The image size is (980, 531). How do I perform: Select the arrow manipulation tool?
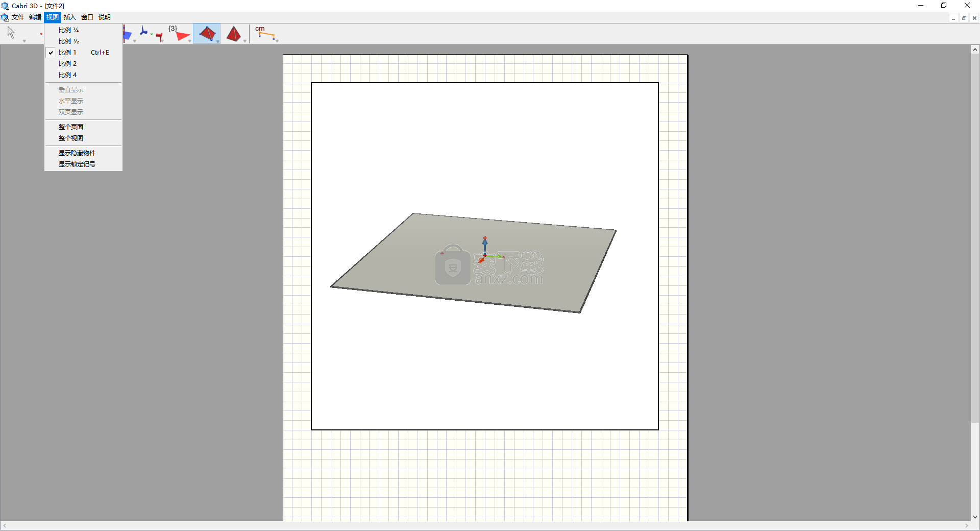[11, 33]
